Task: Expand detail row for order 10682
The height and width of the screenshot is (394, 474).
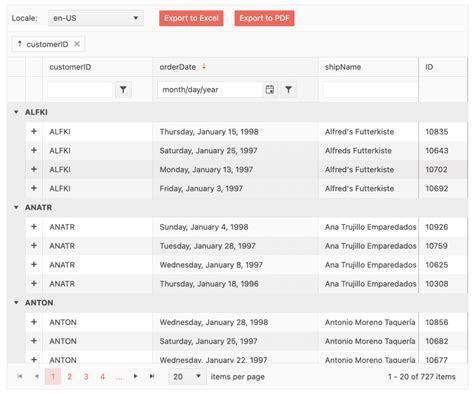Action: click(34, 341)
